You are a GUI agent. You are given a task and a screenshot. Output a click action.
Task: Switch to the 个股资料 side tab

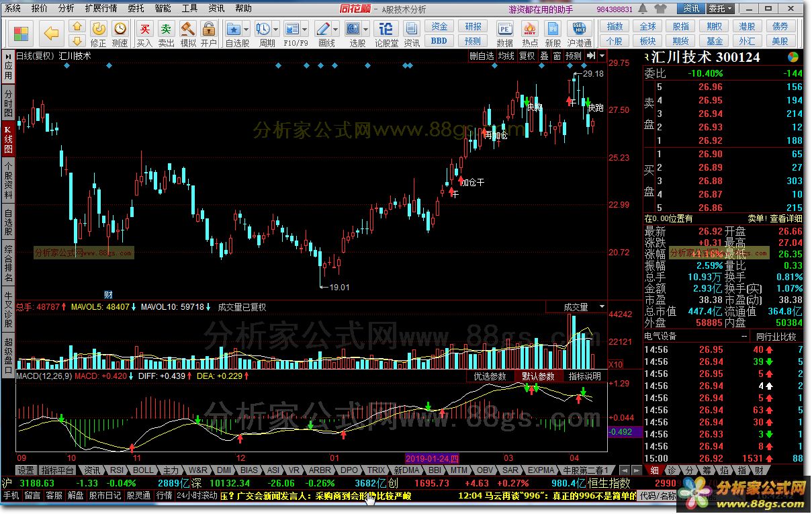click(x=8, y=180)
